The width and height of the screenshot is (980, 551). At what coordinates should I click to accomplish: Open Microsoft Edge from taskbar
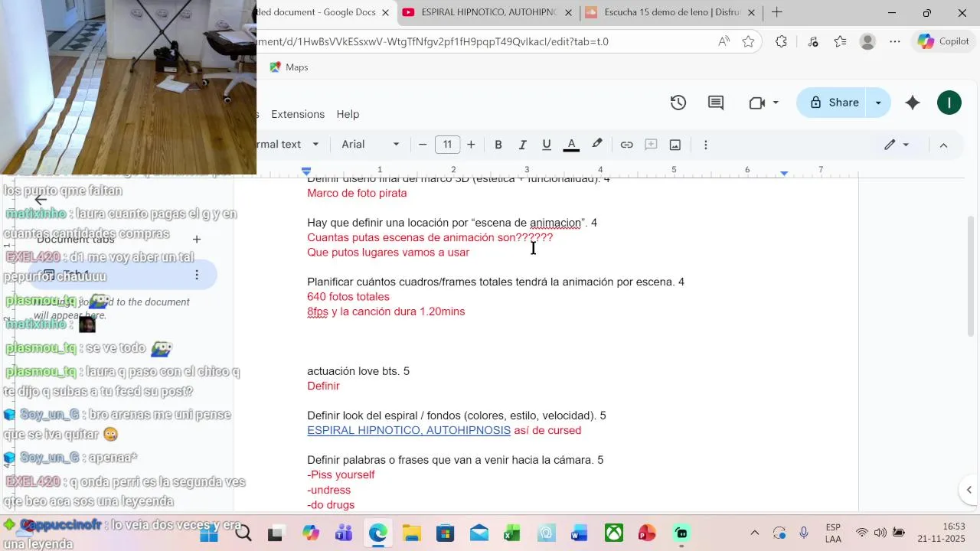click(377, 533)
